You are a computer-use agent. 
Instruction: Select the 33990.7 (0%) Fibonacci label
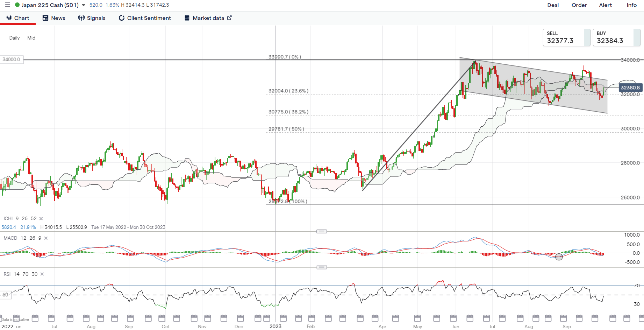(285, 57)
